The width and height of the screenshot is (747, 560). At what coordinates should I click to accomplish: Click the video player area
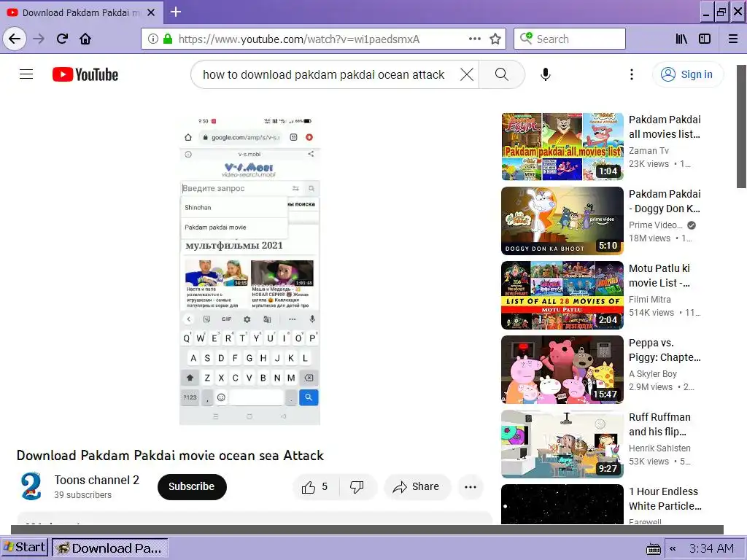pos(249,270)
